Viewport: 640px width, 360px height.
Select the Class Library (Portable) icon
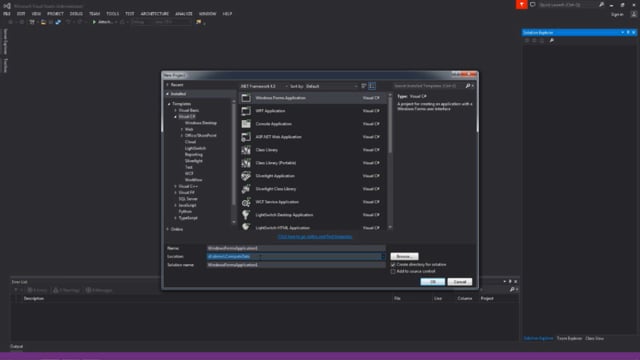pyautogui.click(x=246, y=163)
